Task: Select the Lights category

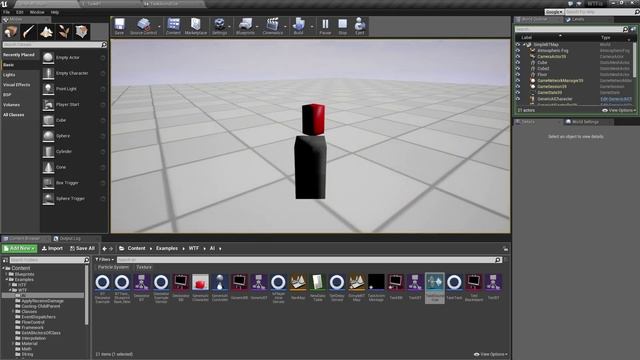Action: pyautogui.click(x=9, y=75)
